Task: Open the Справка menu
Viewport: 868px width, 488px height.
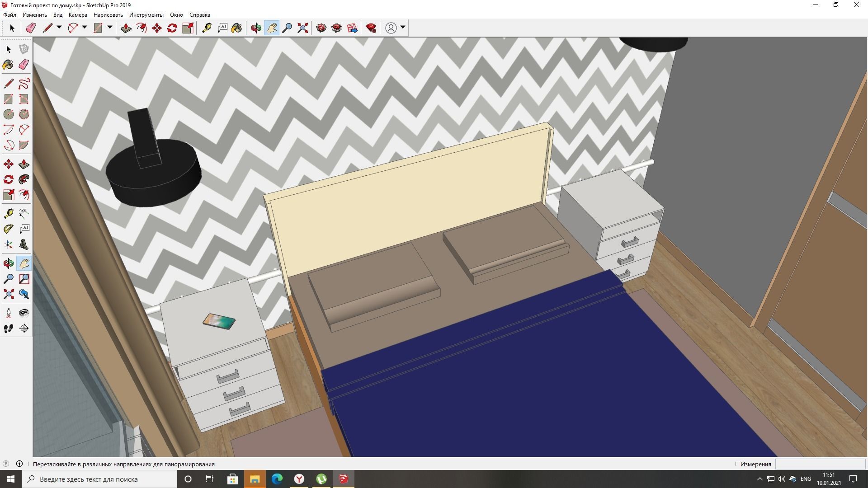Action: point(199,15)
